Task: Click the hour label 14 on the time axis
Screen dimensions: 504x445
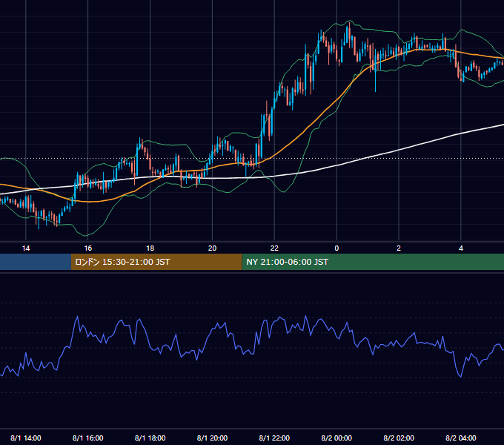Action: pyautogui.click(x=26, y=248)
